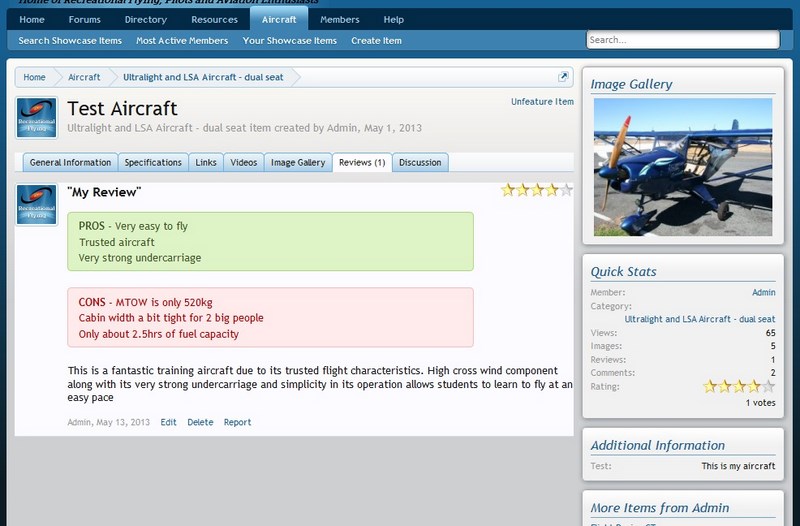Click More Items from Admin heading

click(x=660, y=508)
